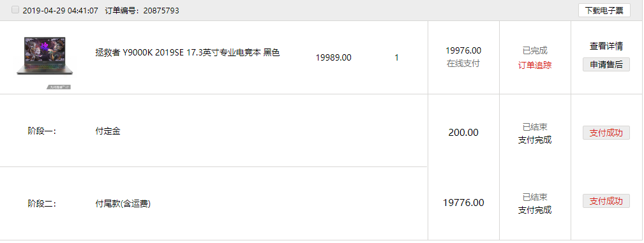Screen dimensions: 644x243
Task: Click 支付成功 button for the final payment stage
Action: (606, 201)
